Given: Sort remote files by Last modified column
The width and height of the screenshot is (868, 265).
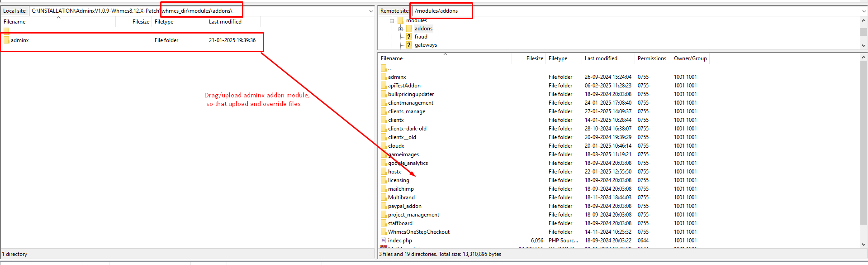Looking at the screenshot, I should (601, 58).
